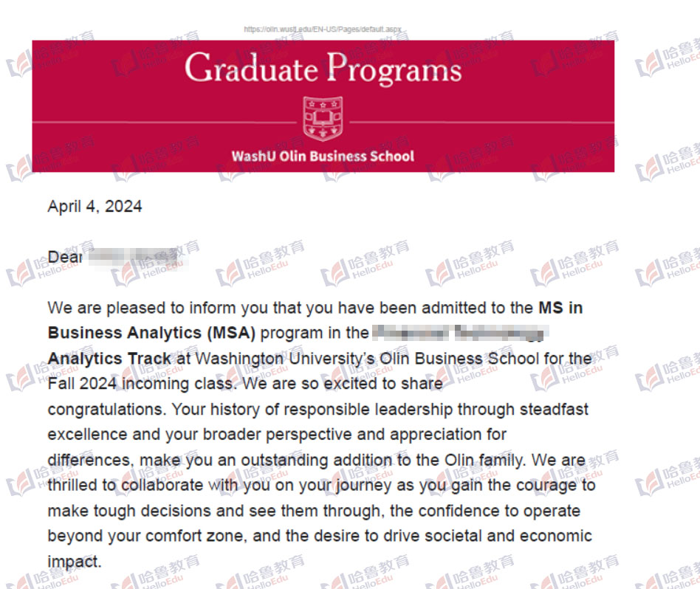Click the final word "impact." of the paragraph
This screenshot has height=589, width=700.
tap(74, 562)
